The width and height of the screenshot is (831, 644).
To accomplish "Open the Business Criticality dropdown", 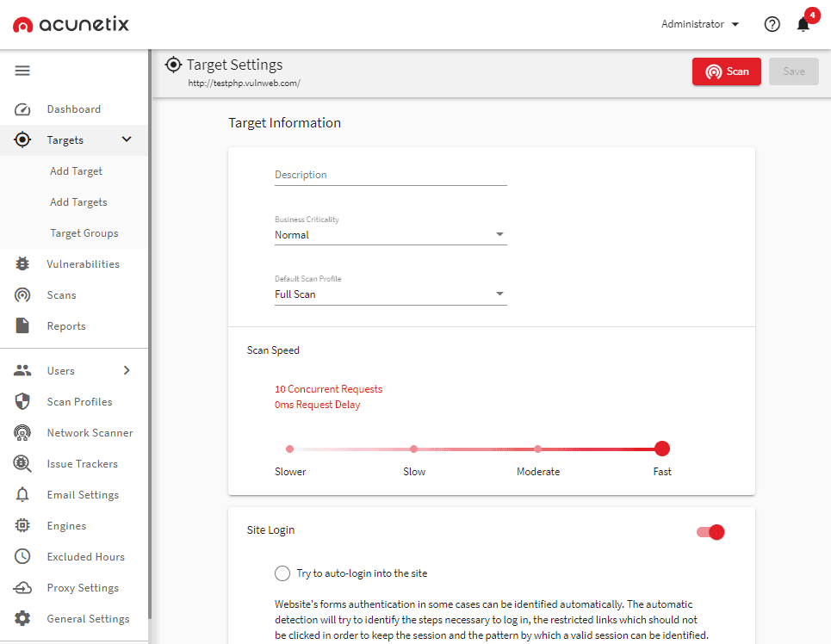I will (391, 235).
